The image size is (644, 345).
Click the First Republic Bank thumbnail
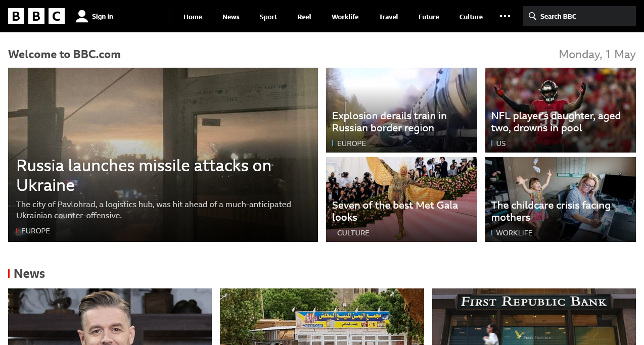[534, 317]
